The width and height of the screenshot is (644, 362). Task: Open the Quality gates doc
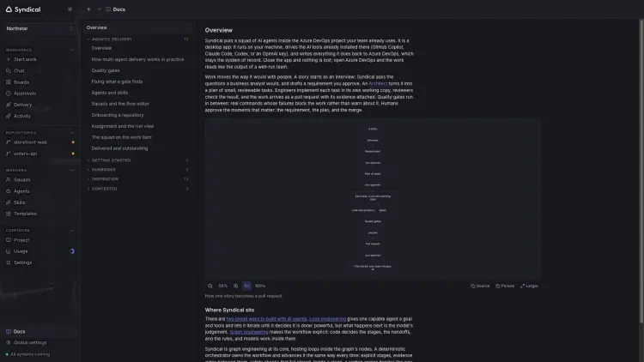click(x=106, y=70)
